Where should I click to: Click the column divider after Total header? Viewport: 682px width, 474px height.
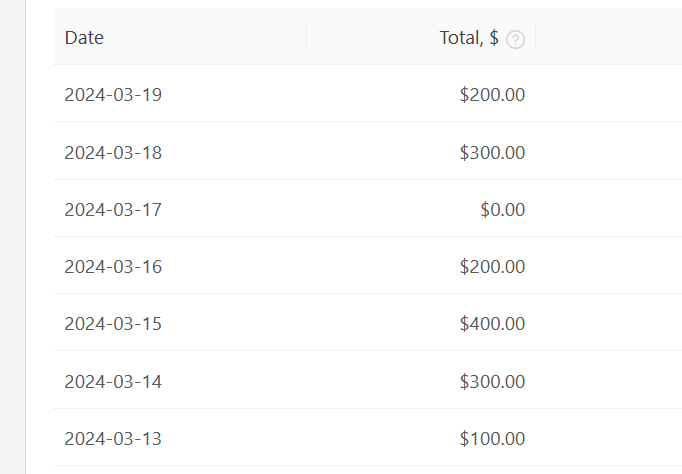tap(535, 36)
